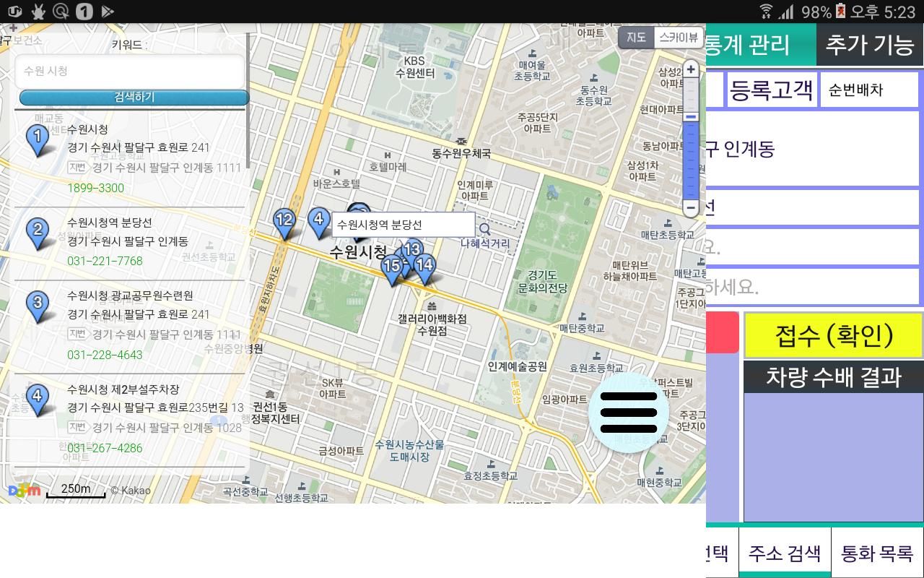Click the 동수원우체국 map label
Image resolution: width=924 pixels, height=578 pixels.
[x=461, y=153]
